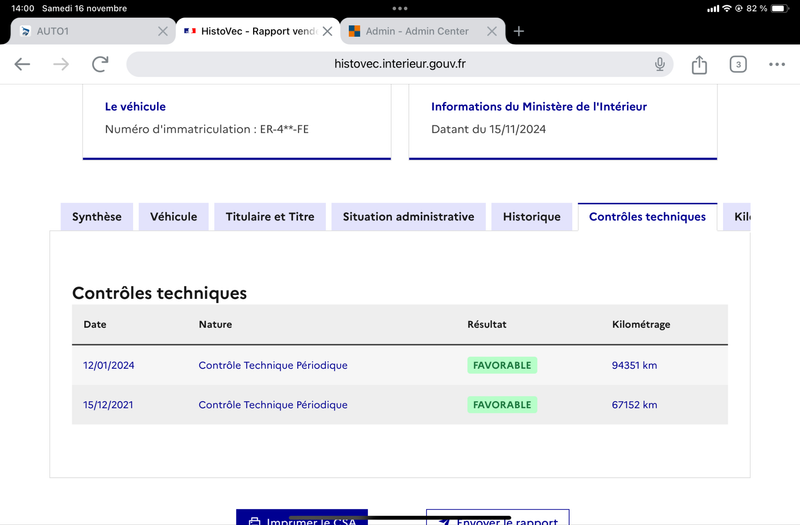
Task: Tap the multitasking three dots at top
Action: 400,8
